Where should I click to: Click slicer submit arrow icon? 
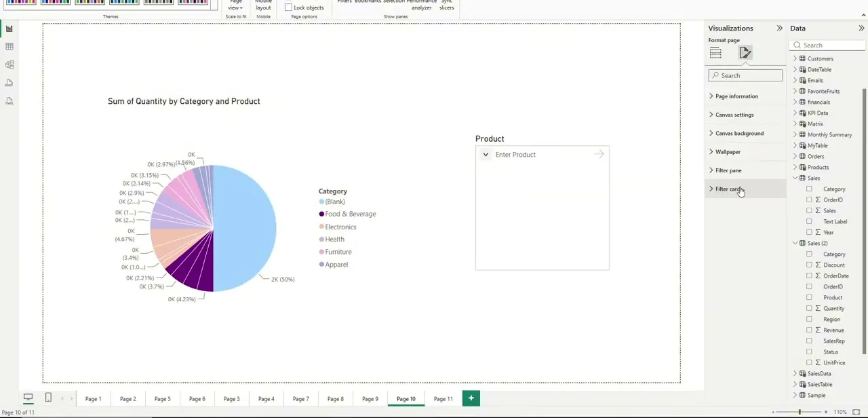tap(599, 155)
